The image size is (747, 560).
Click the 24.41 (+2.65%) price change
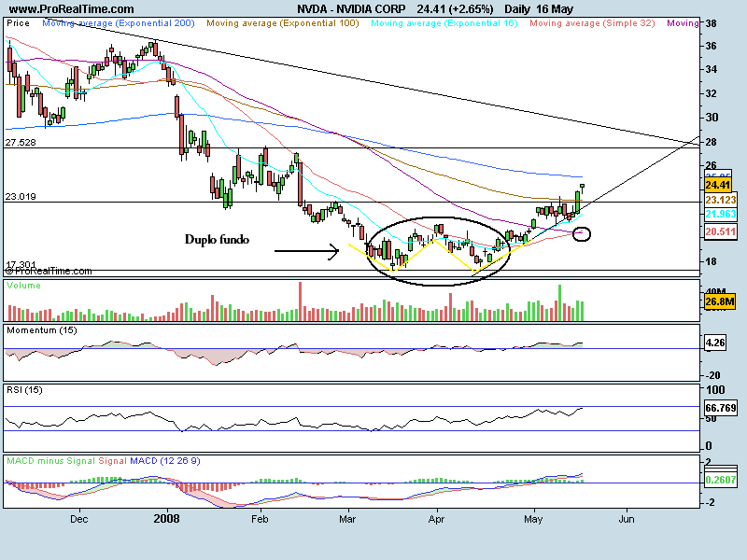pos(455,9)
